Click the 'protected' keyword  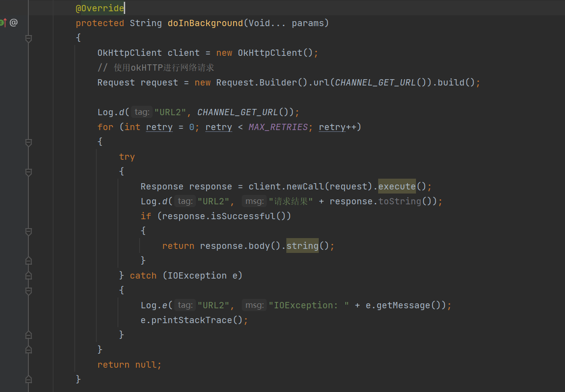click(x=100, y=23)
